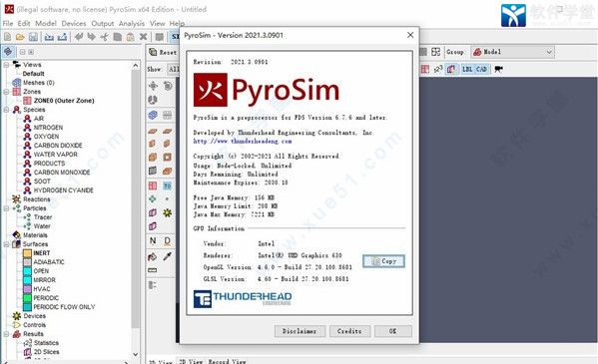Click the Undo arrow icon

click(79, 37)
